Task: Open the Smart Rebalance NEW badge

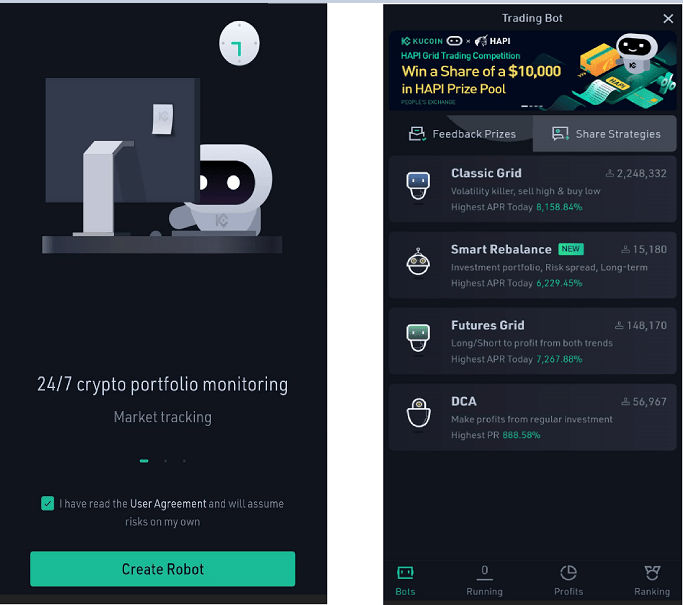Action: (571, 249)
